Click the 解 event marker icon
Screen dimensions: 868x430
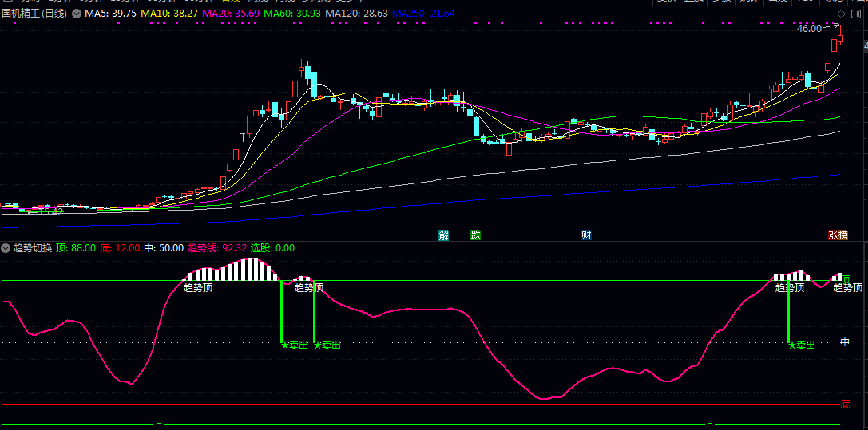[x=444, y=235]
